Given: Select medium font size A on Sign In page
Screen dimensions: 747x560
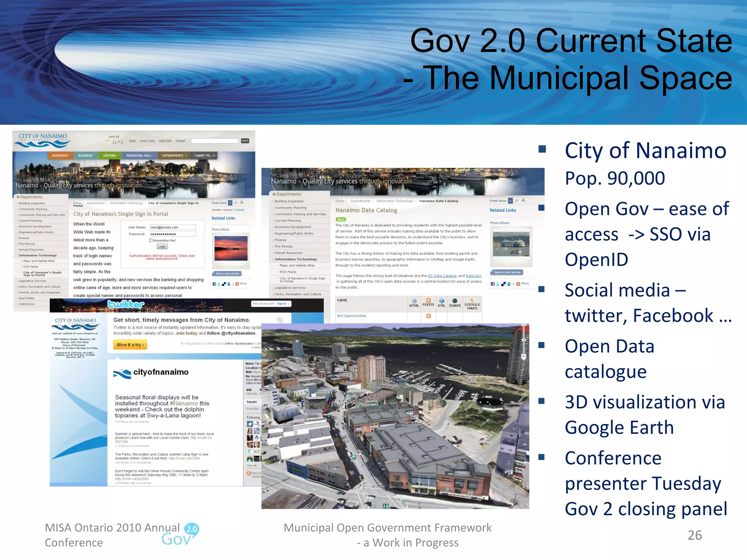Looking at the screenshot, I should click(x=236, y=203).
